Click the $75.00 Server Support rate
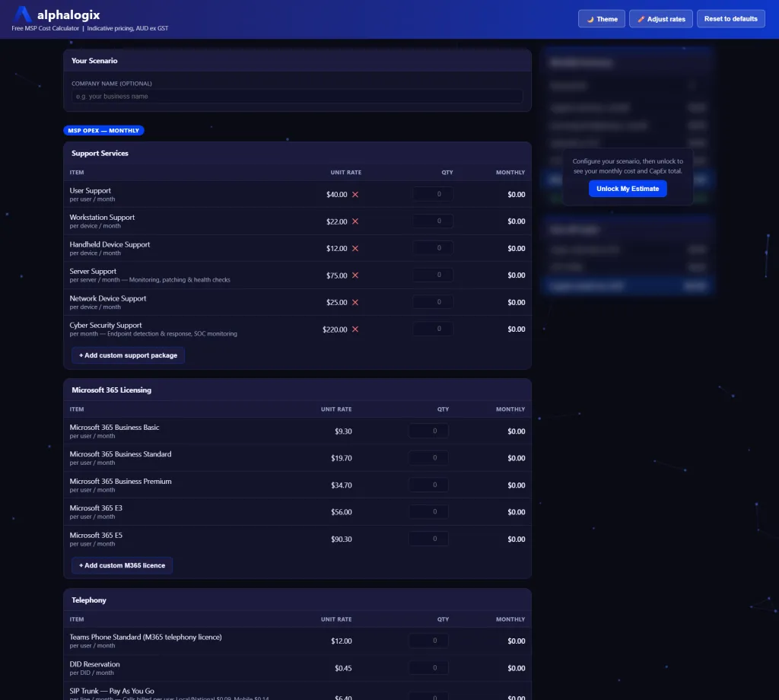The height and width of the screenshot is (700, 779). (x=337, y=275)
